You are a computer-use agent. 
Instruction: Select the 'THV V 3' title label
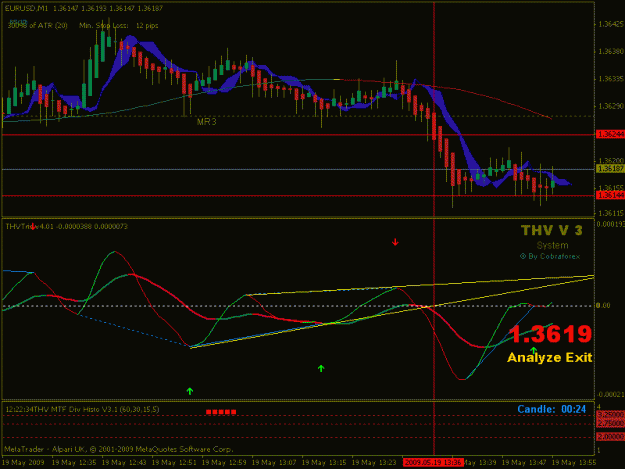coord(552,230)
